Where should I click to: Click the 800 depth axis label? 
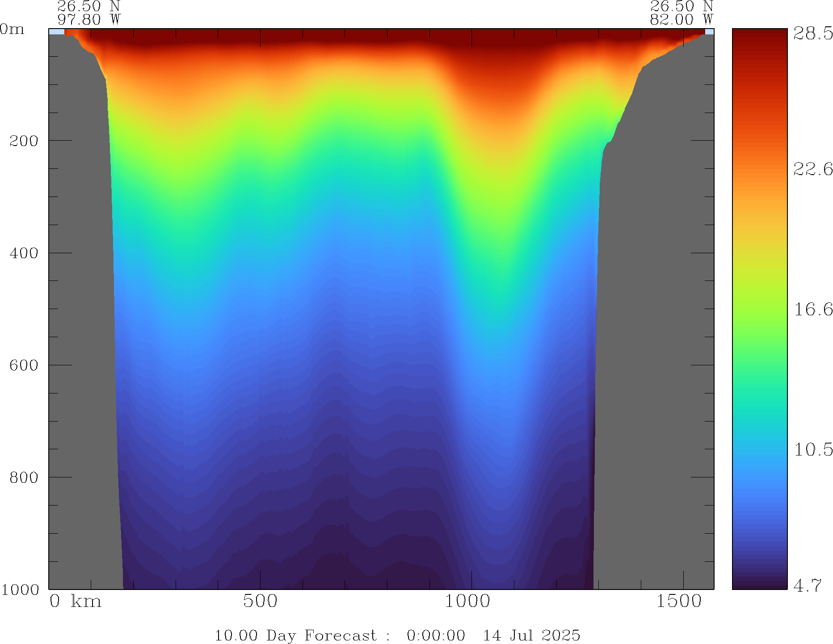(x=24, y=477)
